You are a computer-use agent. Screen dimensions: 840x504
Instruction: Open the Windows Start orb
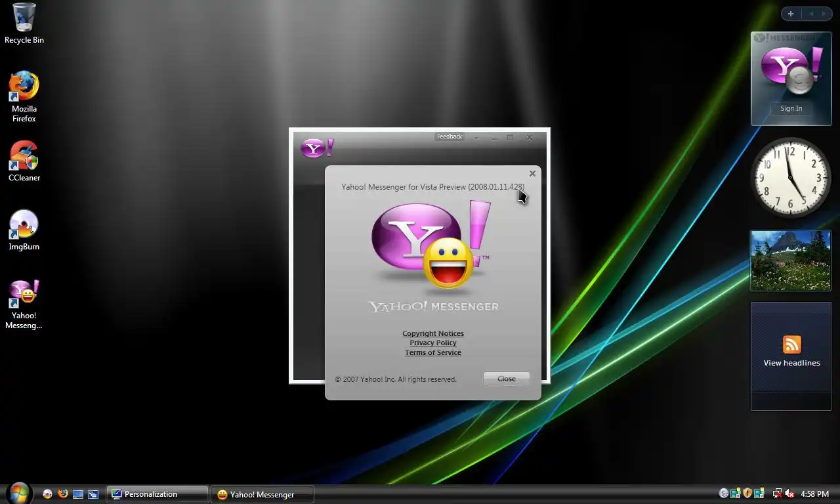(18, 493)
